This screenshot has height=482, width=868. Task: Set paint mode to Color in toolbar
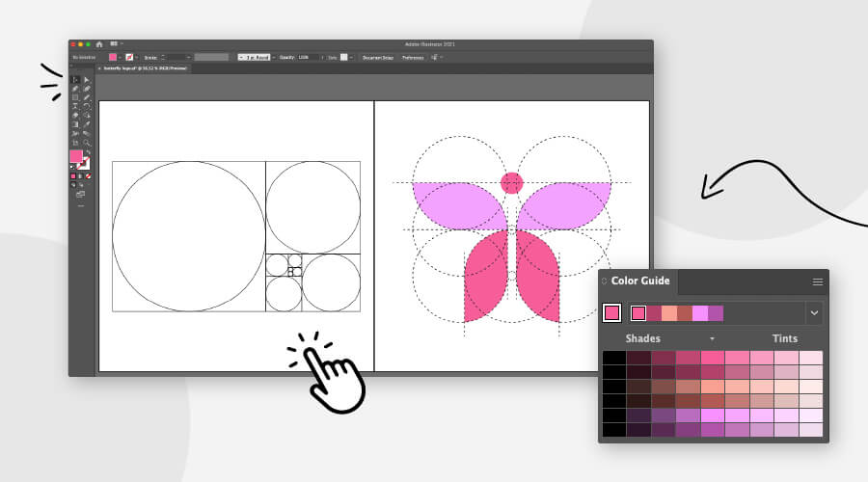[x=73, y=176]
